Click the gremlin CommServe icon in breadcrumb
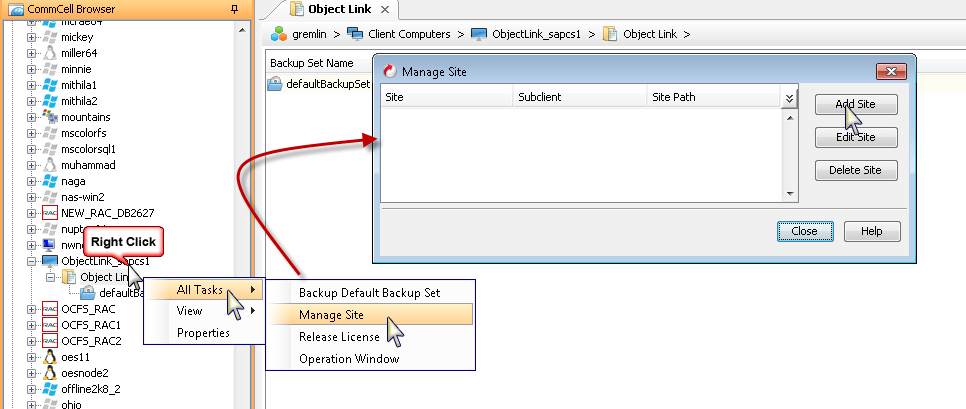Screen dimensions: 966x409 click(x=279, y=34)
